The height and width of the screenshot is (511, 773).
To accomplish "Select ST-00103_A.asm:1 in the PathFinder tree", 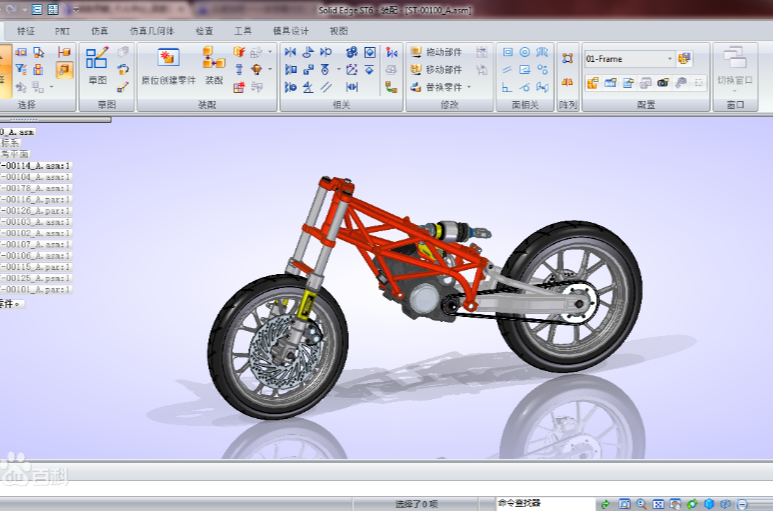I will coord(36,222).
